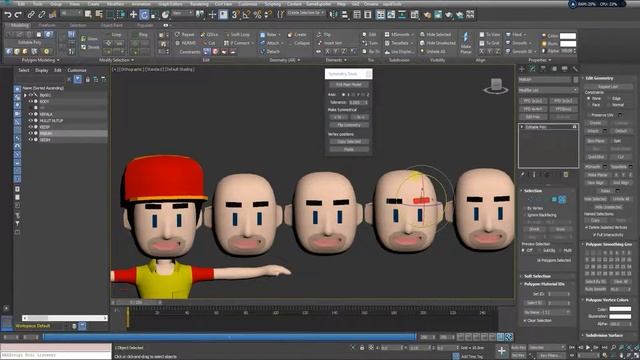Viewport: 640px width, 360px height.
Task: Collapse the Selection rollout
Action: [532, 191]
